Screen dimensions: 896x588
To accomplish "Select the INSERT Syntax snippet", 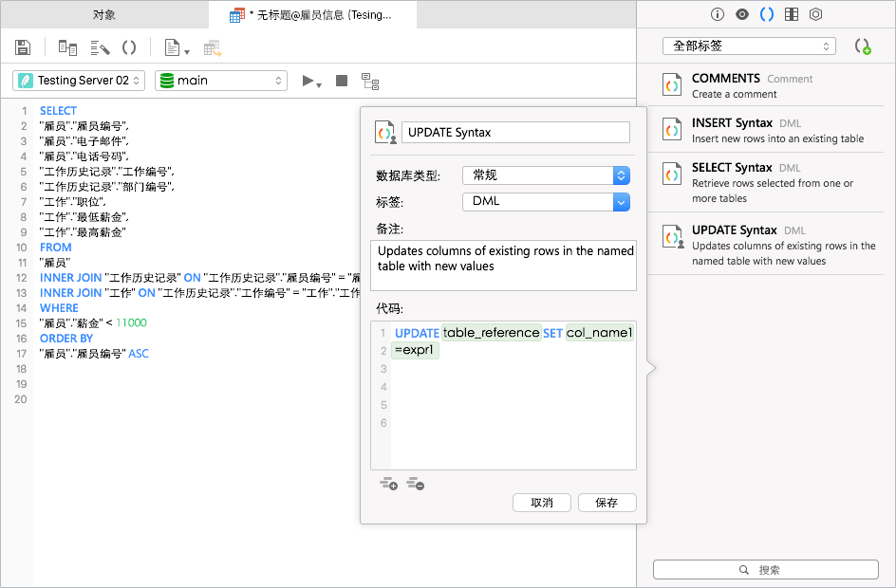I will coord(766,130).
